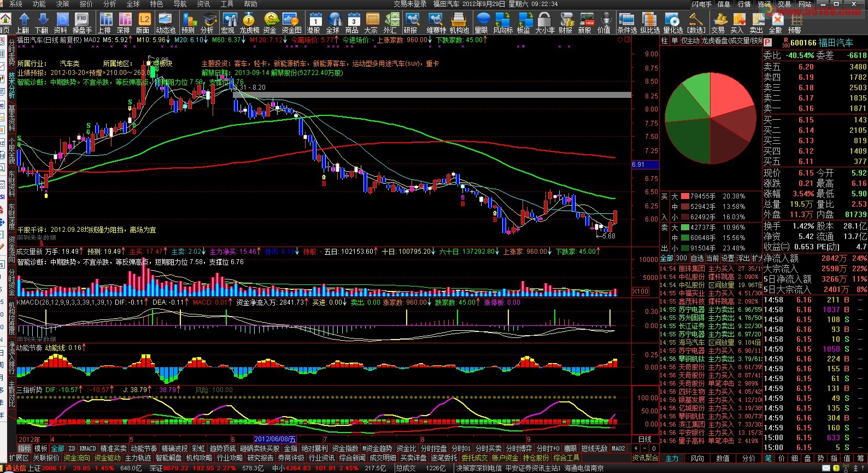Open the 基本资料 left sidebar tab
The height and width of the screenshot is (473, 868).
tap(11, 118)
